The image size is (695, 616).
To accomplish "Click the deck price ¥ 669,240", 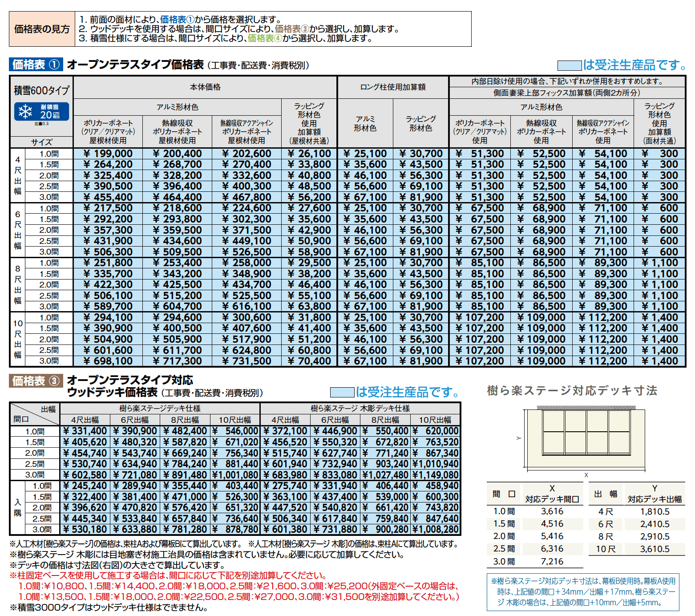I will [185, 453].
